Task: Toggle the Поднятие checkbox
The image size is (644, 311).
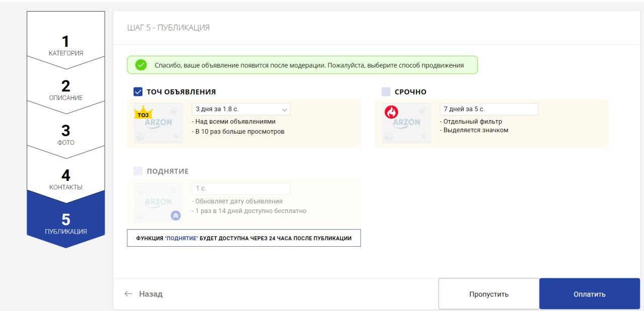Action: [138, 171]
